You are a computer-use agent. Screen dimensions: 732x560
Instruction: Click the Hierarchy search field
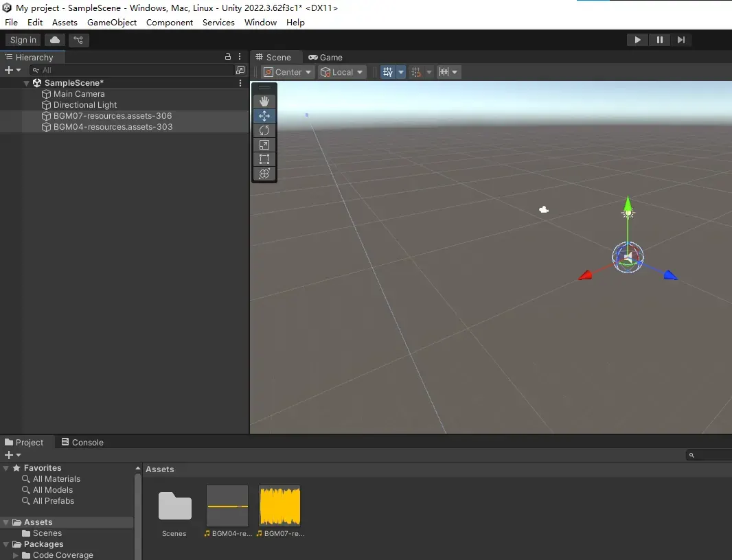tap(132, 70)
